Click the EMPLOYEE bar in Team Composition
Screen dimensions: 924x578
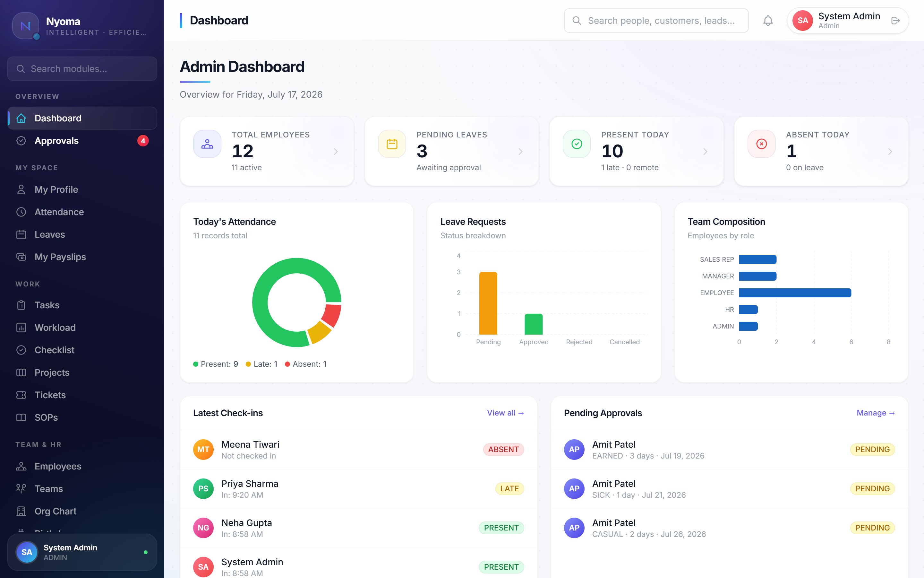pyautogui.click(x=795, y=293)
